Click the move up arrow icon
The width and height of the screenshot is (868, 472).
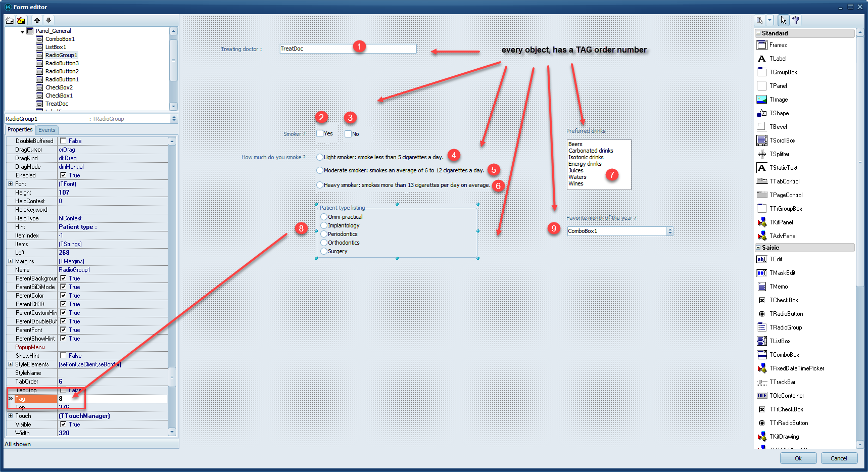pyautogui.click(x=37, y=20)
